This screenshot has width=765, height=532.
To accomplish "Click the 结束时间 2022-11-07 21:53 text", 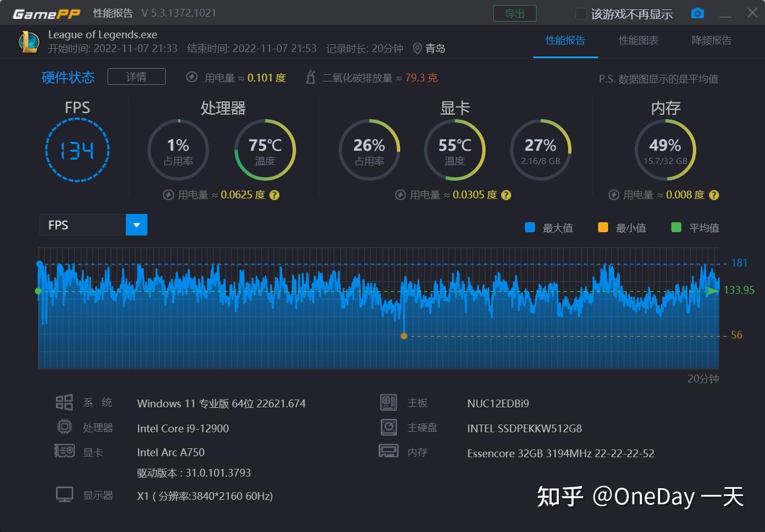I will (x=252, y=49).
